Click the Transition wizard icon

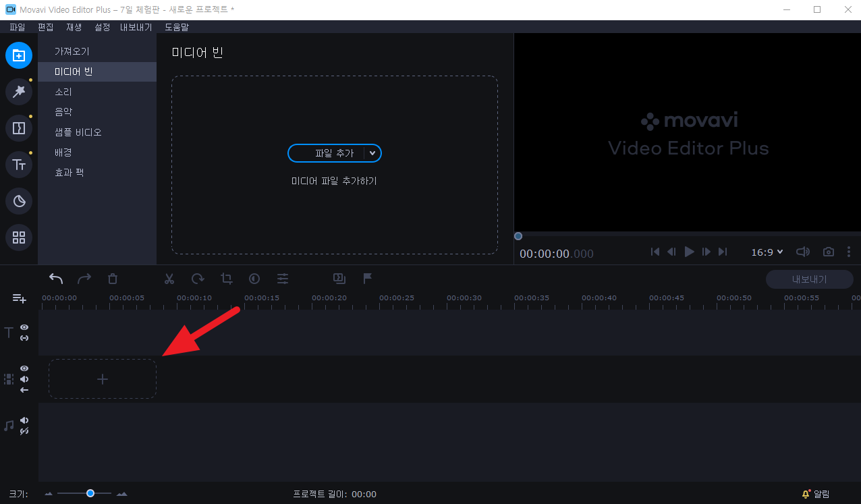coord(339,279)
